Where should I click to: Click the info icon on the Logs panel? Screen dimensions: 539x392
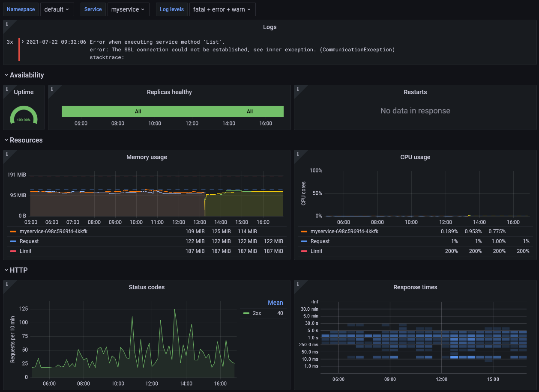[7, 24]
